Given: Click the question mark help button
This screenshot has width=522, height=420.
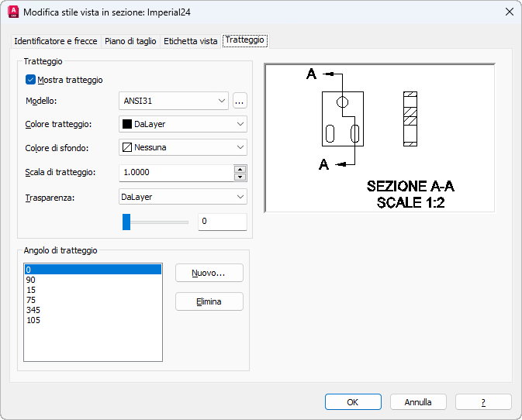Looking at the screenshot, I should tap(483, 402).
